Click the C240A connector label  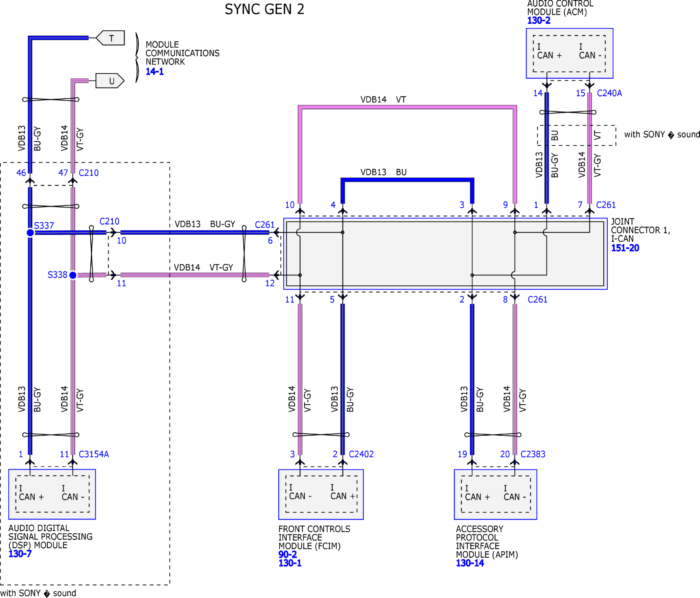(609, 93)
